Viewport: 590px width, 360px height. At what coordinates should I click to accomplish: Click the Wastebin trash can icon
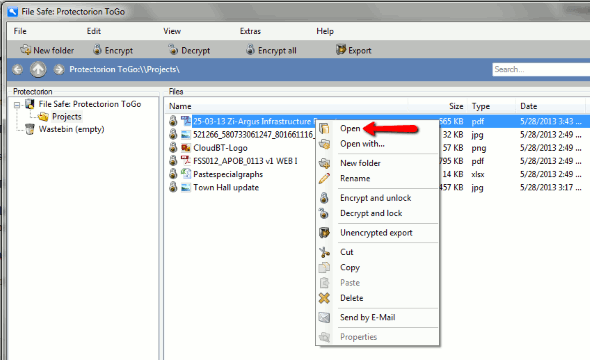point(30,129)
